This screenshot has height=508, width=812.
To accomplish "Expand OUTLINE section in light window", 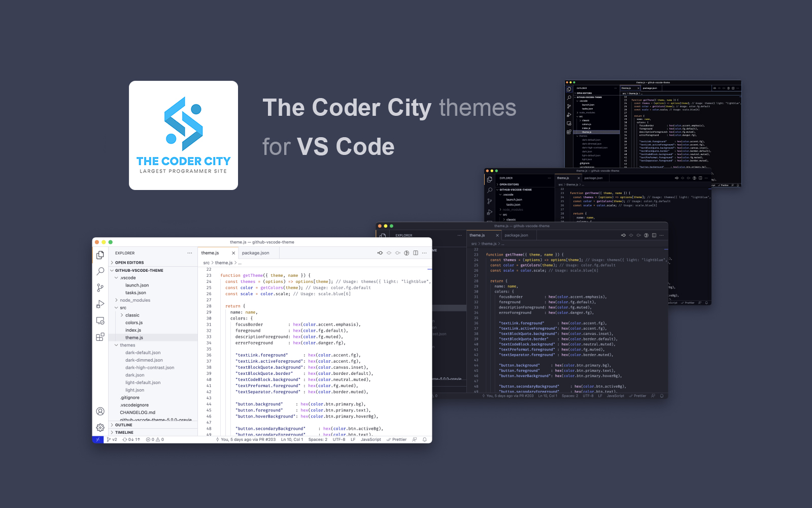I will (x=153, y=425).
